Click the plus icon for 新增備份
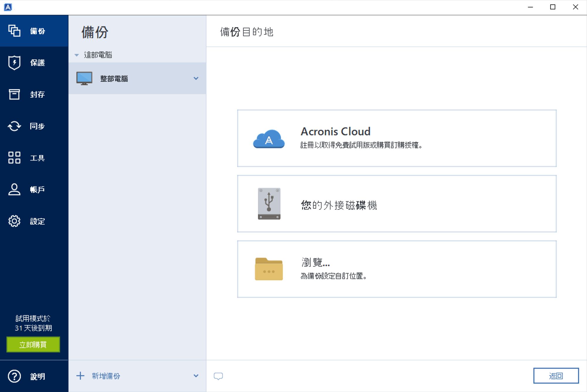 pyautogui.click(x=80, y=376)
